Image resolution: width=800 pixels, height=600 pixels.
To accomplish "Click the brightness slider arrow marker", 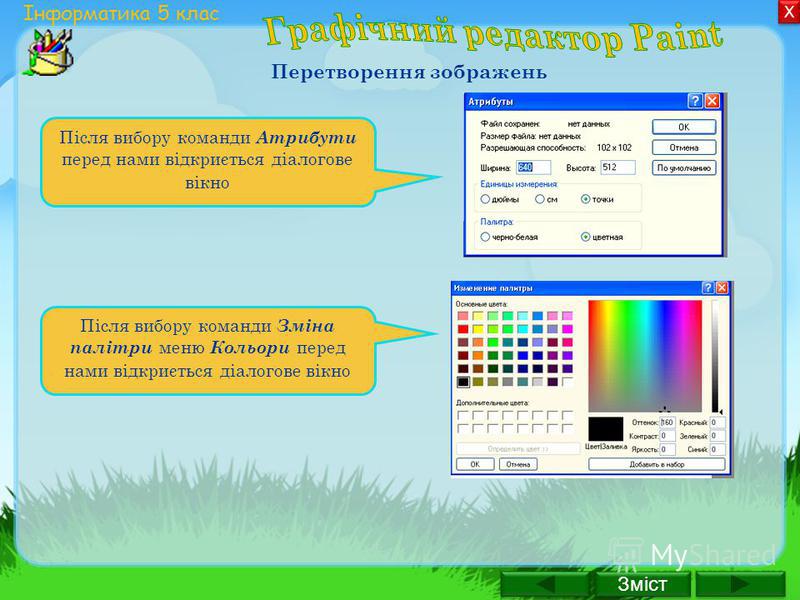I will tap(721, 411).
